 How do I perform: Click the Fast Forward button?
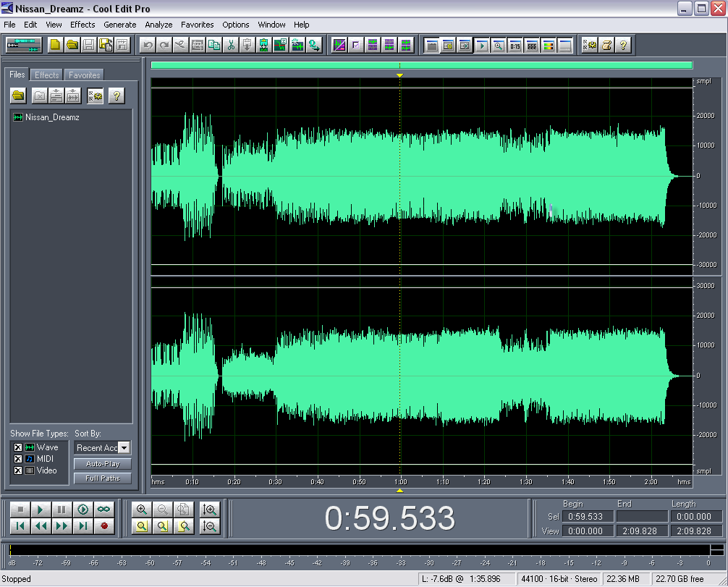(x=62, y=526)
